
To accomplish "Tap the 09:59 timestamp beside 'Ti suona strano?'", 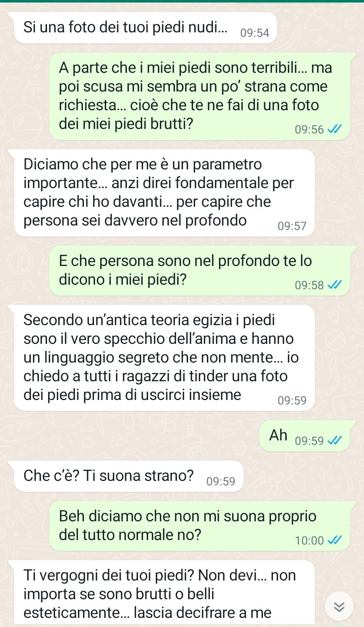I will pyautogui.click(x=221, y=481).
